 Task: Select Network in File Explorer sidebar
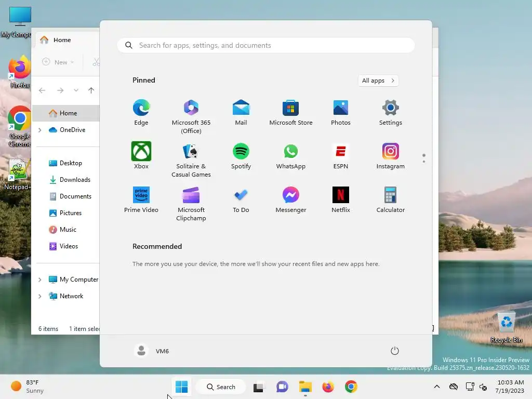pos(66,296)
